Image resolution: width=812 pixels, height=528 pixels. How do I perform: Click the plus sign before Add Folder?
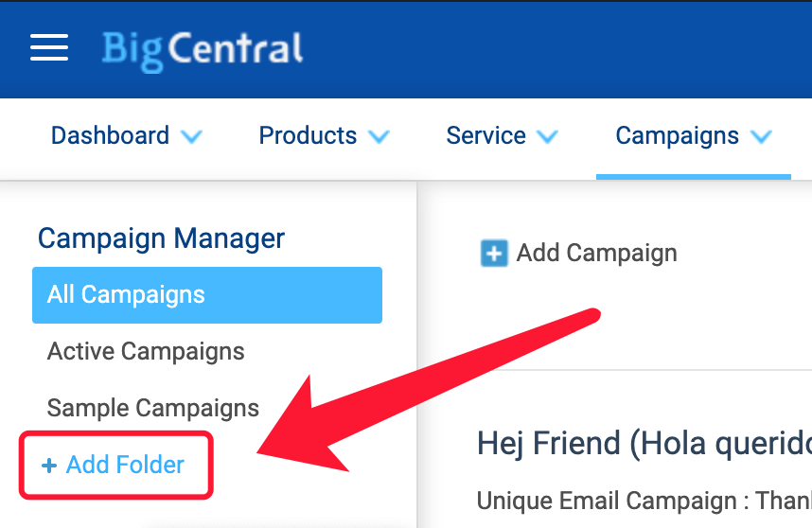(49, 466)
